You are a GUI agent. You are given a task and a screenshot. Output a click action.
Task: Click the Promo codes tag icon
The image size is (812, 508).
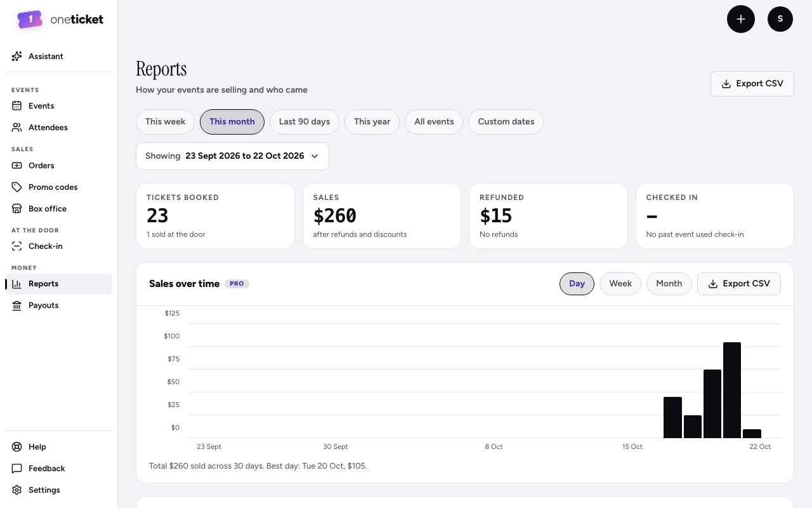17,187
